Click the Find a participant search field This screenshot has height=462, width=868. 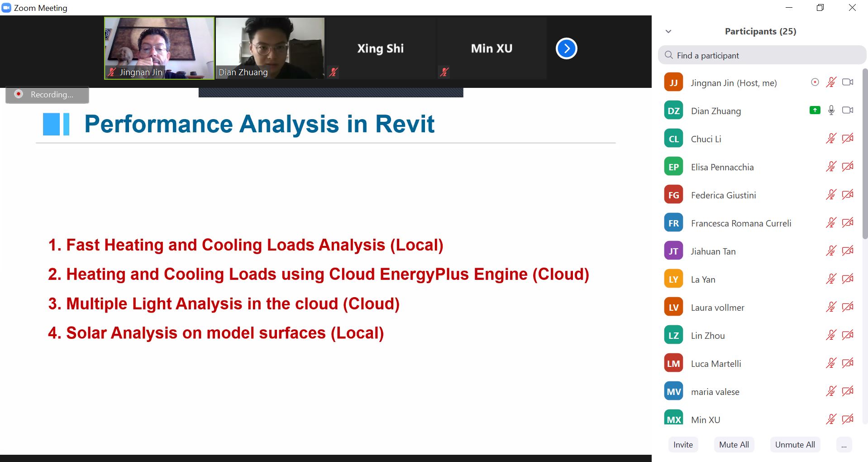[765, 55]
